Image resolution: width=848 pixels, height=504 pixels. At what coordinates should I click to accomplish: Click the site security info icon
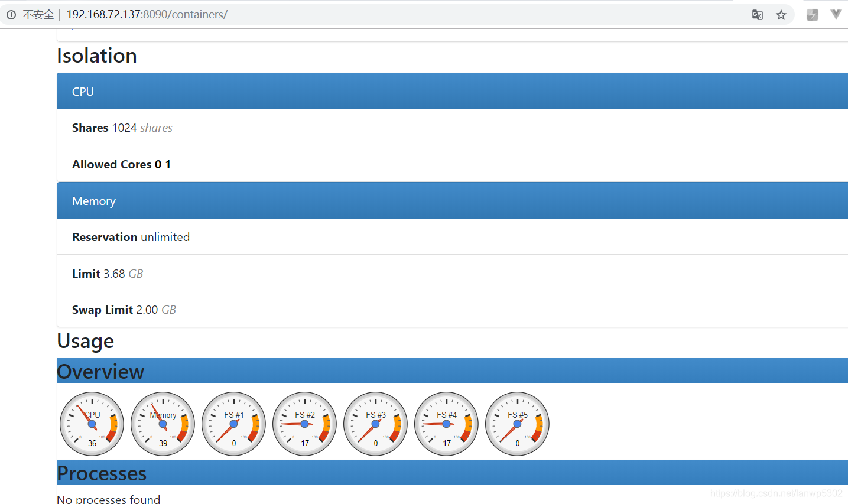[x=11, y=15]
